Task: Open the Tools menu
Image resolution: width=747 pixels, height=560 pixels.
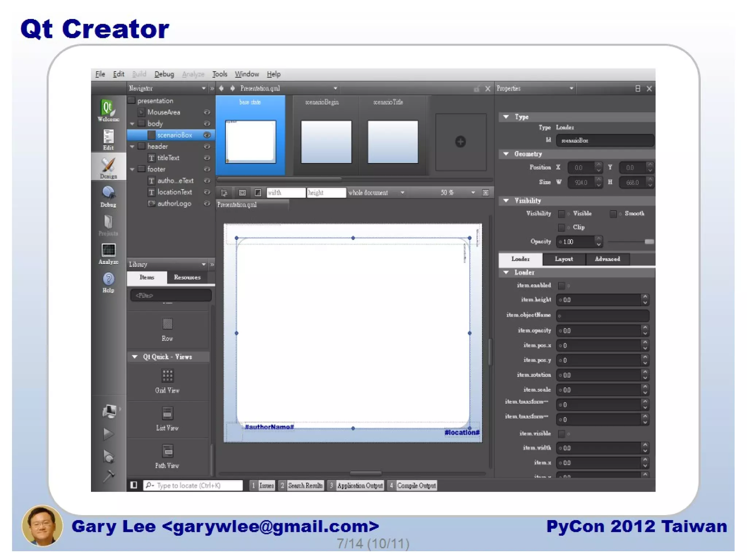Action: pyautogui.click(x=220, y=74)
